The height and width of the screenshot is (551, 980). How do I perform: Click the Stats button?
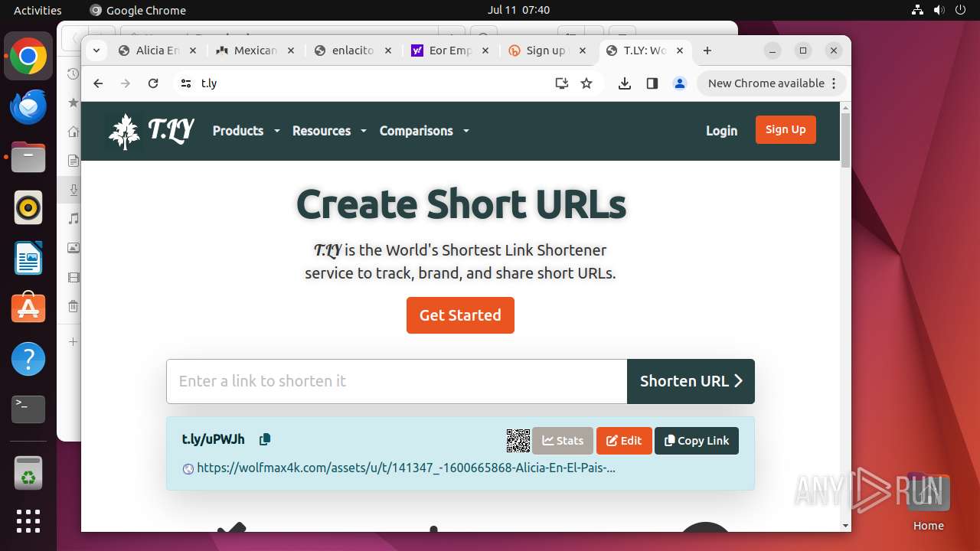(x=563, y=441)
